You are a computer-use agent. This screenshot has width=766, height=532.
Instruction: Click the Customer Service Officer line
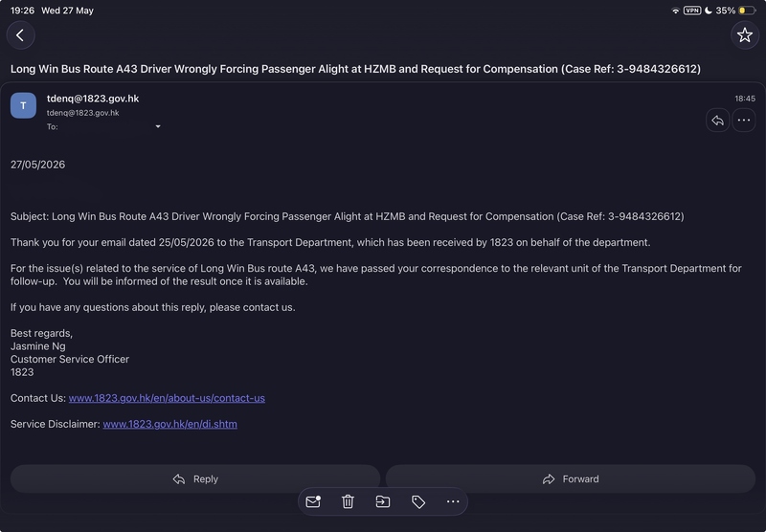(x=70, y=359)
